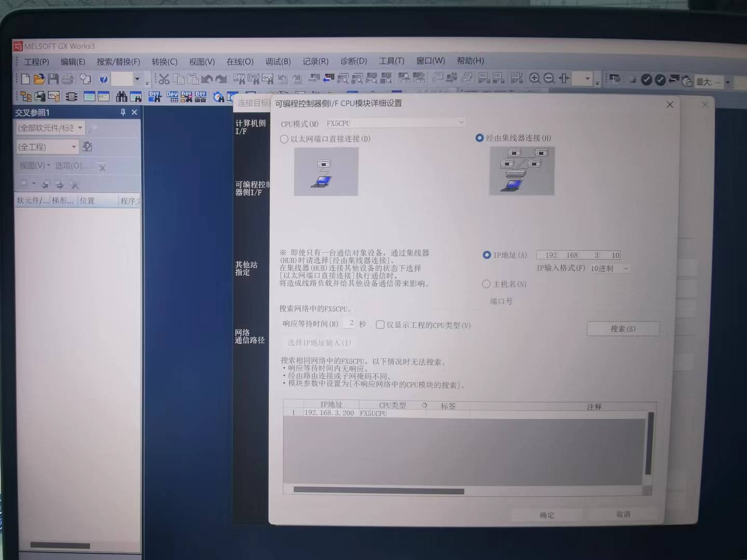Choose the host name radio option
This screenshot has width=747, height=560.
click(486, 284)
